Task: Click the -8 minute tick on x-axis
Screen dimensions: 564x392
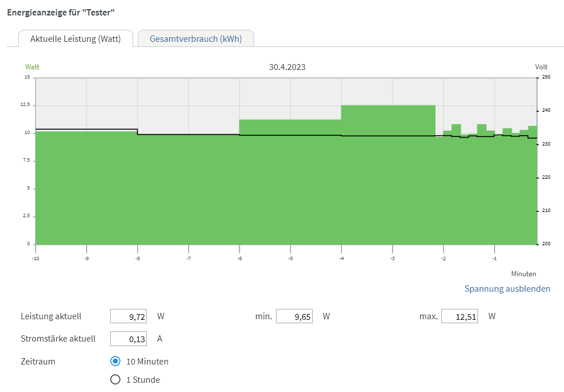Action: point(137,258)
